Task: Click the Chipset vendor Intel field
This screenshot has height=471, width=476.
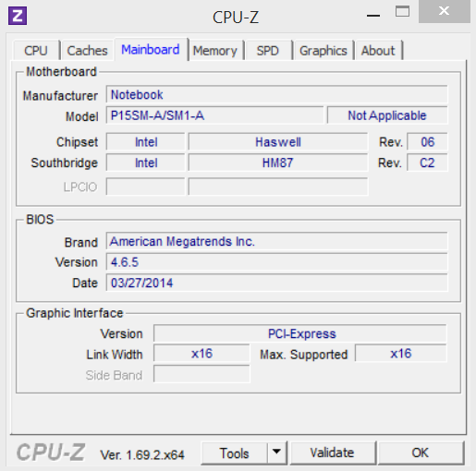Action: click(145, 142)
